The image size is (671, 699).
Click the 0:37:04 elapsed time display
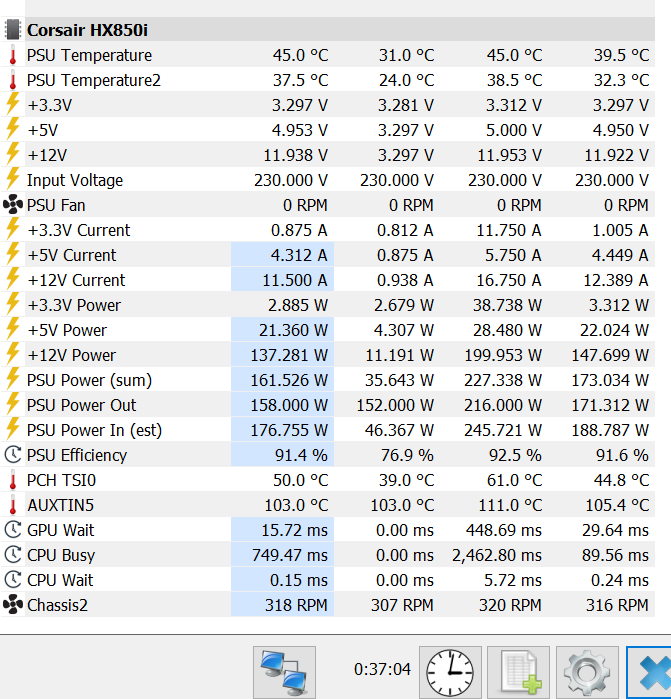coord(382,669)
